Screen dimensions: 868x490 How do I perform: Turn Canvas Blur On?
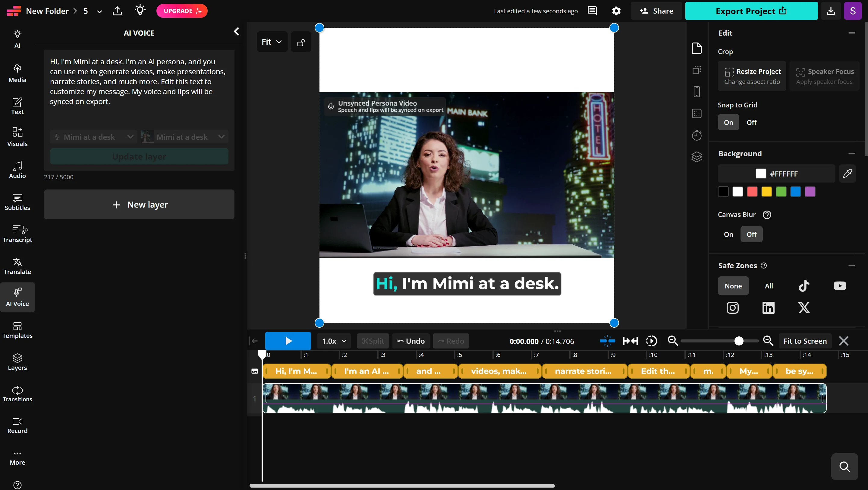tap(728, 234)
